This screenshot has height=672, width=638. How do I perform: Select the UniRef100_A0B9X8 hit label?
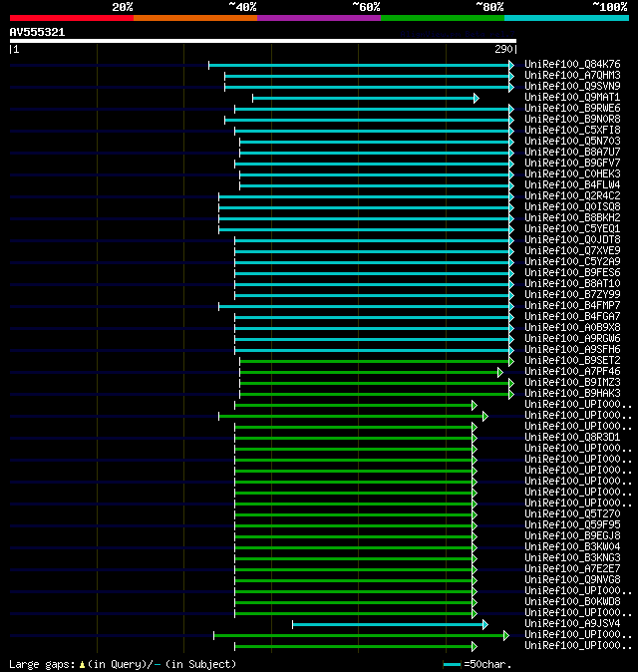tap(572, 327)
